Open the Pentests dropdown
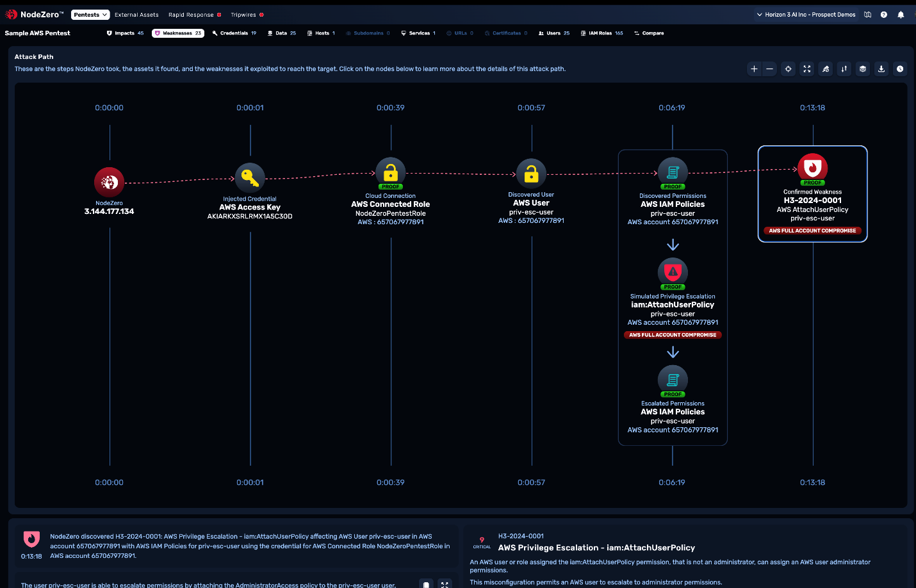This screenshot has height=588, width=916. 90,15
